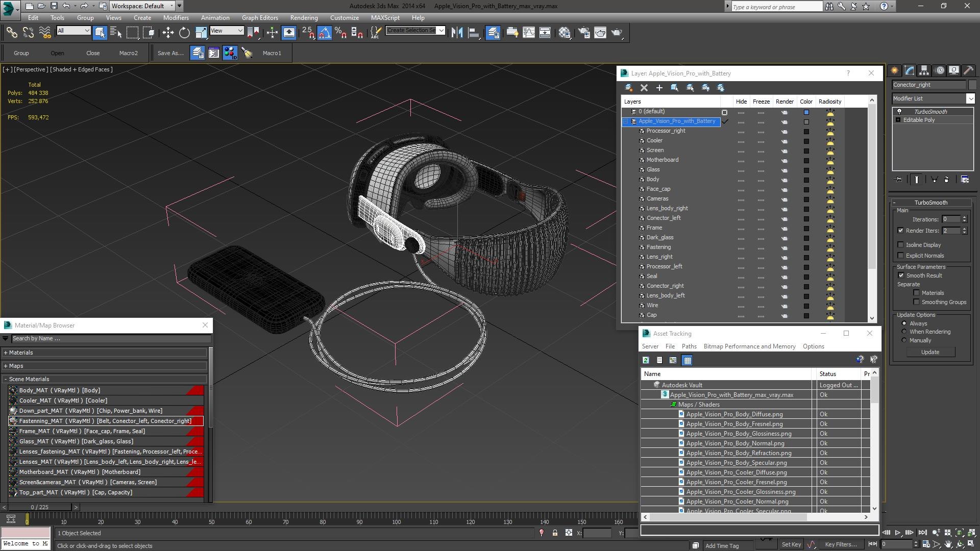
Task: Choose the Select Object tool
Action: pos(100,33)
